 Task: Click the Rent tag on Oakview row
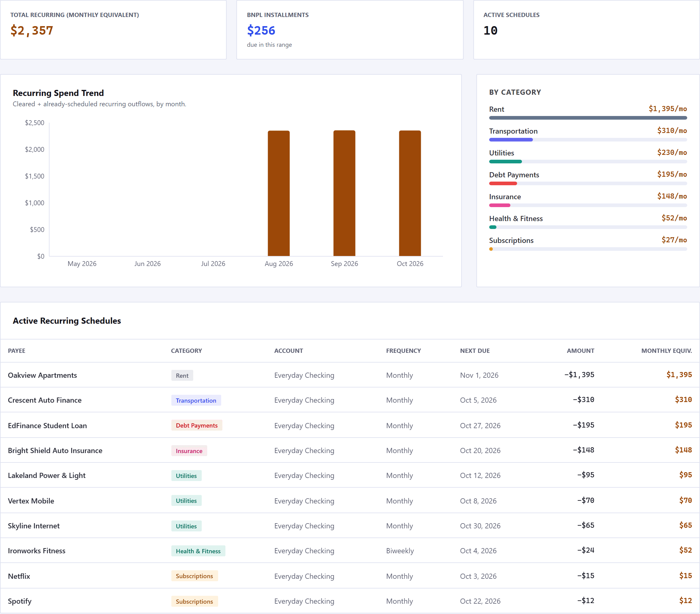(x=182, y=375)
